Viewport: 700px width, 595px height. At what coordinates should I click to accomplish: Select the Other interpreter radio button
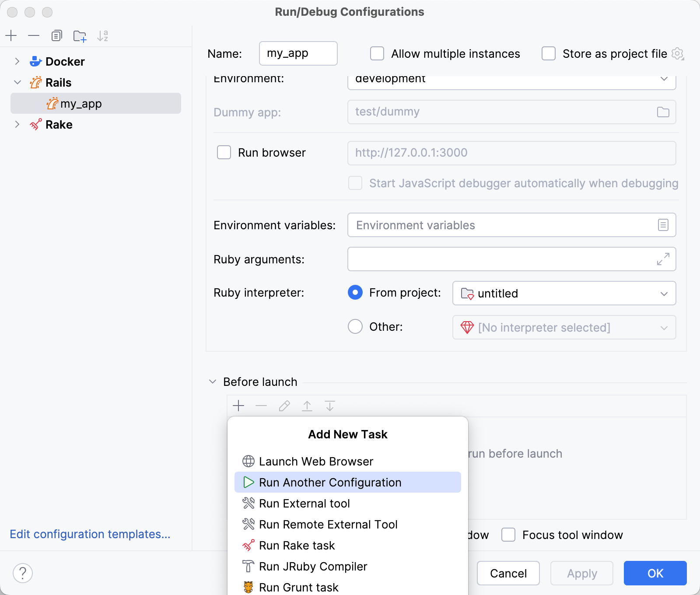coord(355,326)
